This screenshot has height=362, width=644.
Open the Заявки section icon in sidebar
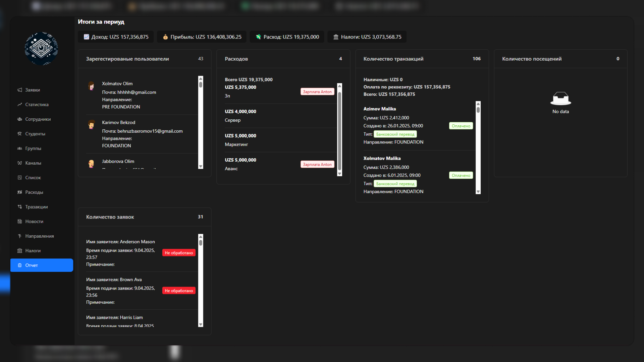point(20,90)
